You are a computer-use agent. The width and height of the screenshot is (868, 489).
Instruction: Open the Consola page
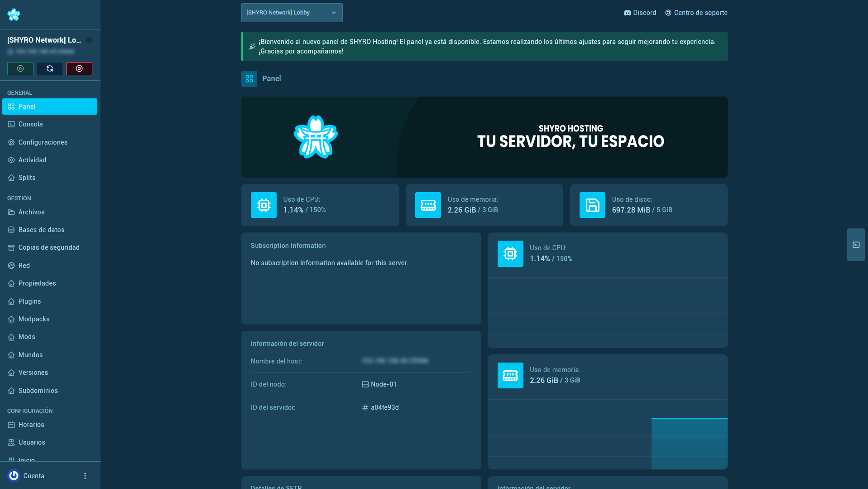(50, 124)
